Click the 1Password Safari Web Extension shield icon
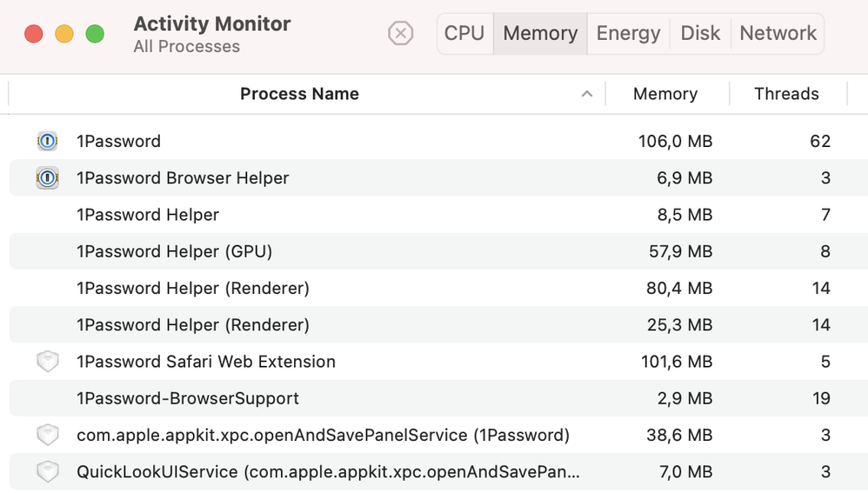 click(x=47, y=362)
